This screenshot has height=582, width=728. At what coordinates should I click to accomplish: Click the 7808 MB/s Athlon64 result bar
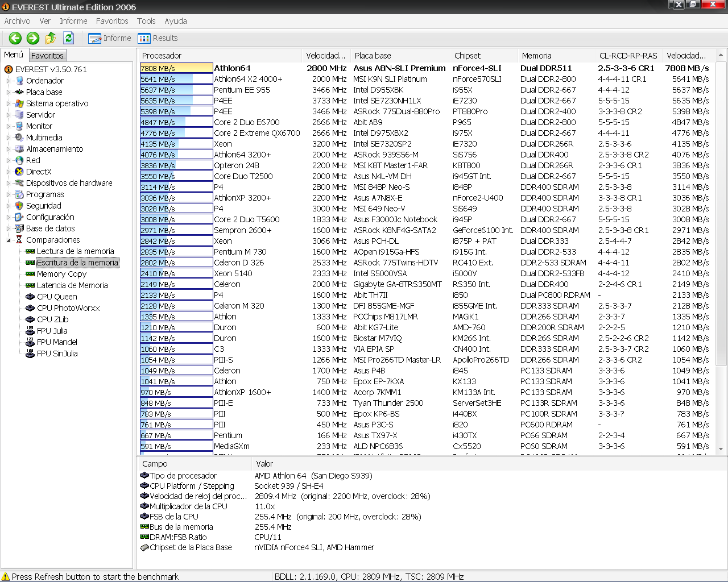coord(176,68)
